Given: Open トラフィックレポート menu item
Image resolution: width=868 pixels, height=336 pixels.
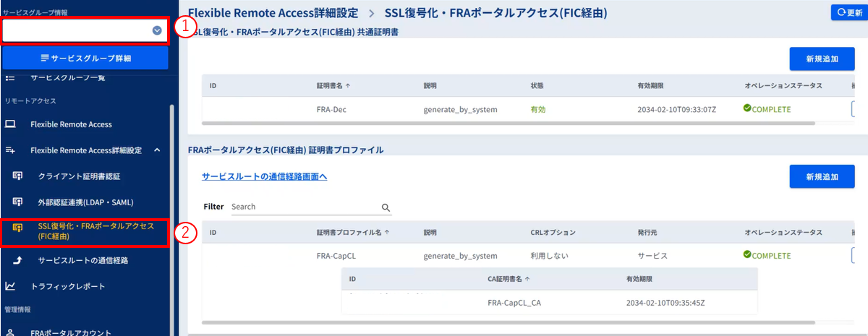Looking at the screenshot, I should (68, 286).
